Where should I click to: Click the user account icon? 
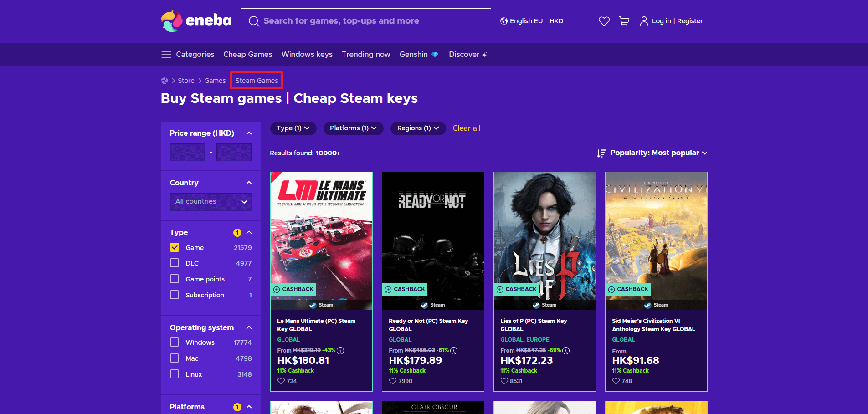tap(644, 21)
